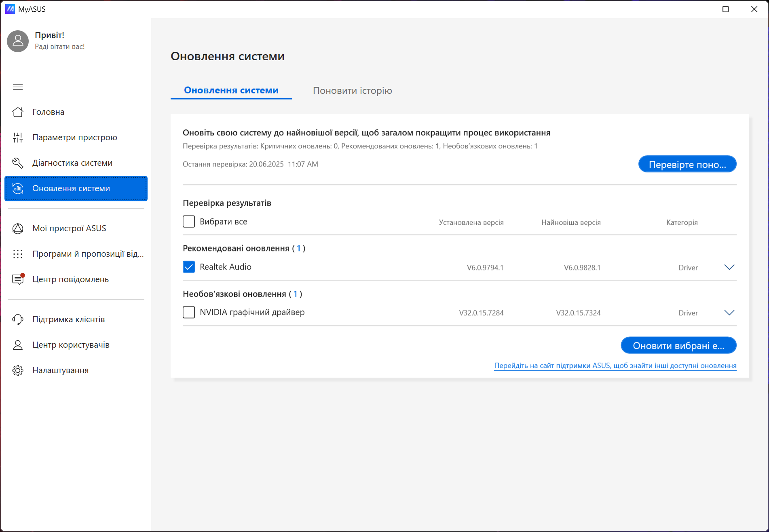Click the Діагностика системи wrench icon
Image resolution: width=769 pixels, height=532 pixels.
click(x=18, y=163)
